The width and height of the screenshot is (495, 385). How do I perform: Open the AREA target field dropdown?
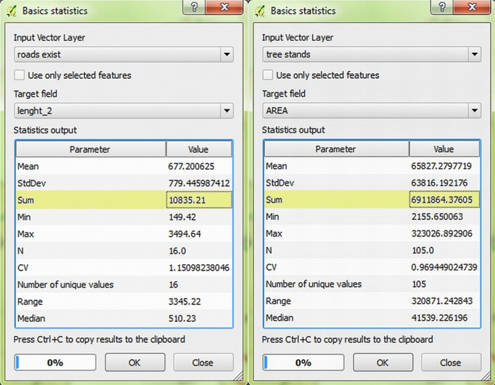[x=475, y=110]
